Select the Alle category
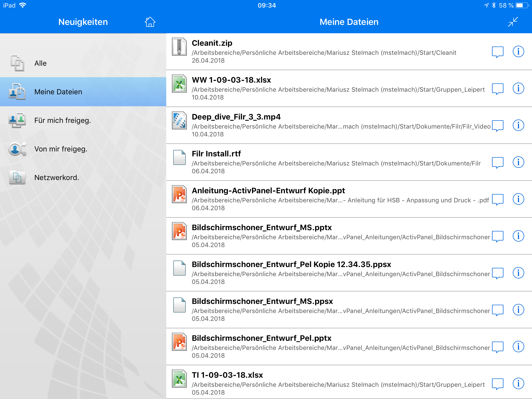This screenshot has width=532, height=399. click(x=83, y=63)
